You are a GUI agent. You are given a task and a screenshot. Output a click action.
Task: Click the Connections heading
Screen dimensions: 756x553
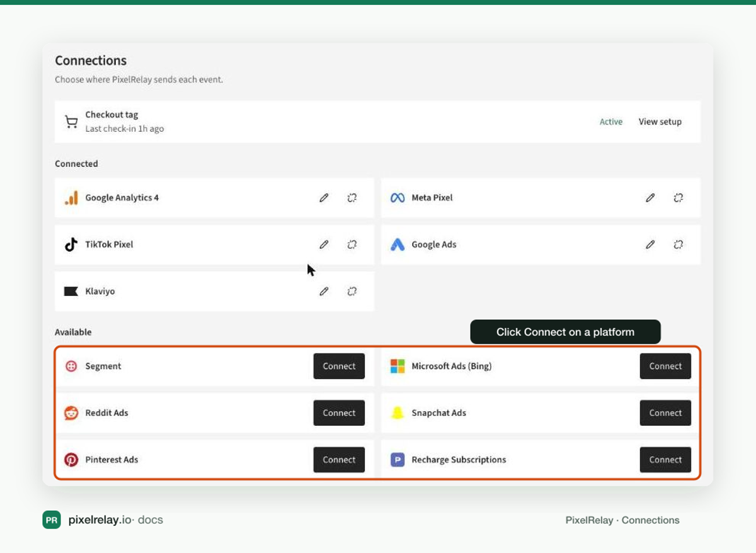[x=91, y=60]
